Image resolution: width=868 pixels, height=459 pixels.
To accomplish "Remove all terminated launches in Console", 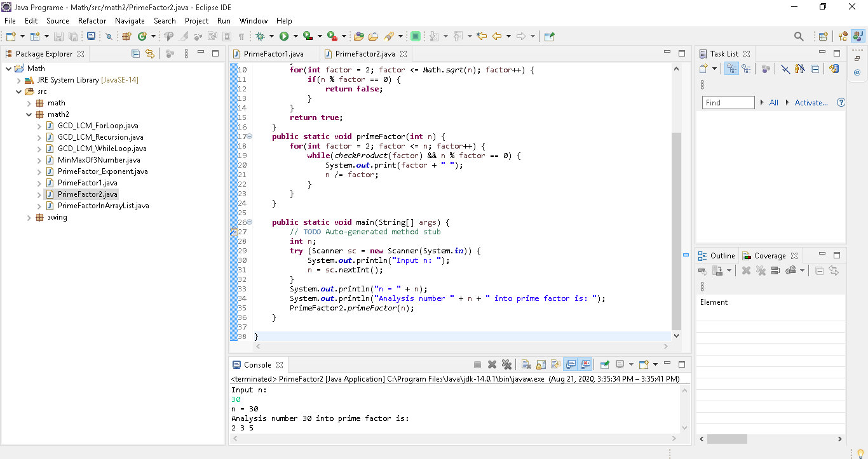I will (507, 364).
